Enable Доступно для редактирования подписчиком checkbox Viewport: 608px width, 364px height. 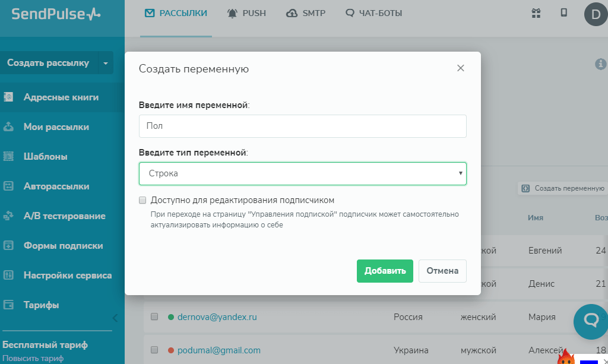pyautogui.click(x=142, y=200)
